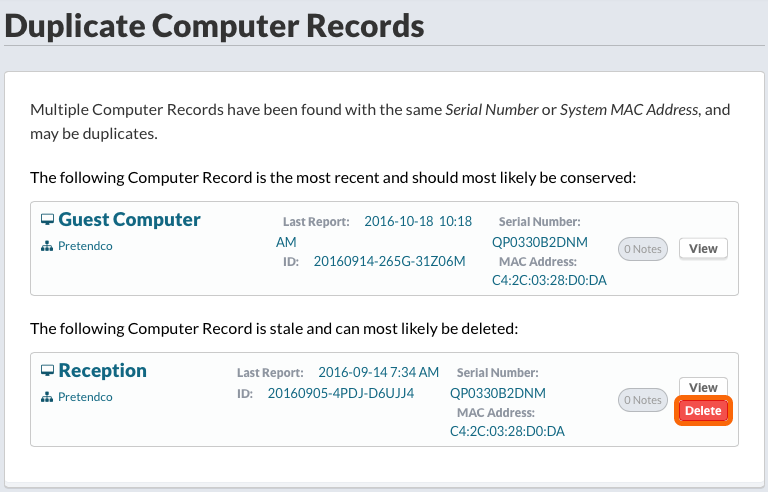Click Reception MAC address C4:2C:03:28:D0:DA
The height and width of the screenshot is (492, 768).
(x=507, y=431)
